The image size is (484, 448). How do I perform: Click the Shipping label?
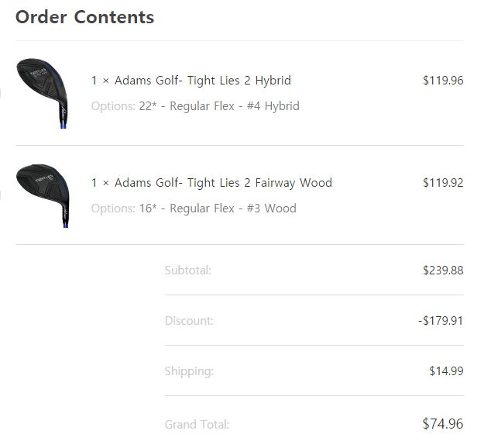click(188, 371)
